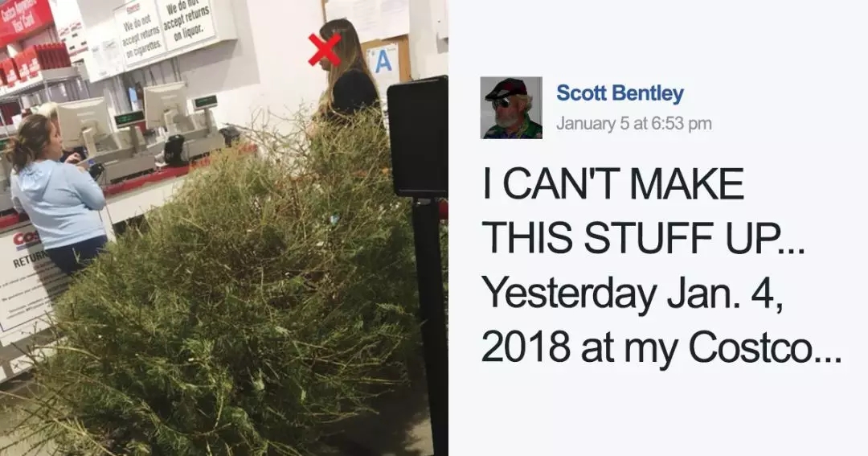Click the dried Christmas tree in the photo
The height and width of the screenshot is (456, 868).
click(232, 288)
